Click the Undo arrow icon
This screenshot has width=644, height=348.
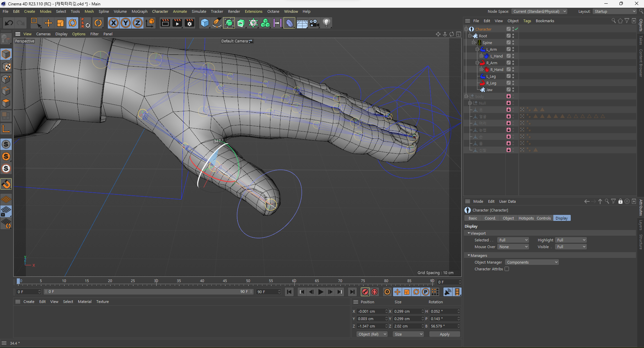(x=9, y=23)
